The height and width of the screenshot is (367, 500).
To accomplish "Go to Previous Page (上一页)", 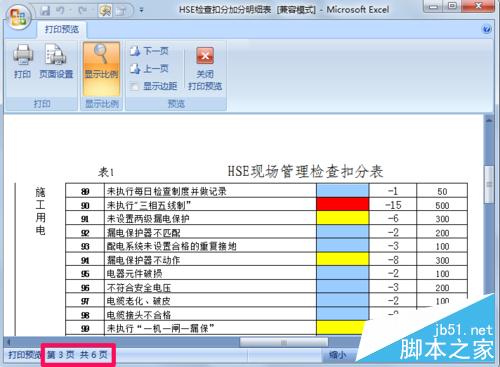I will point(149,69).
